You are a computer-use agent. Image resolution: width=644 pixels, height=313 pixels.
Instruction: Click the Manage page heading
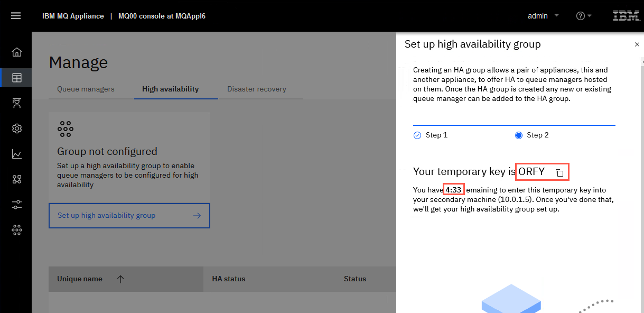click(78, 62)
